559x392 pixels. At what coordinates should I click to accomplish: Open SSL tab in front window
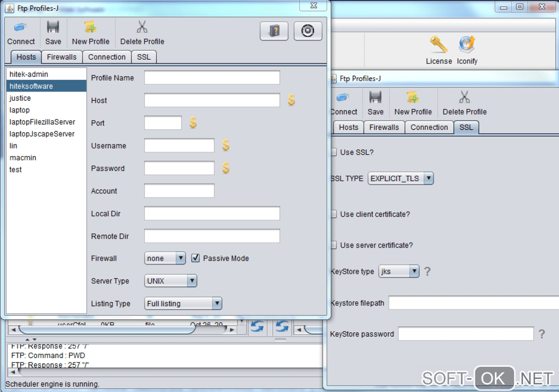(144, 57)
